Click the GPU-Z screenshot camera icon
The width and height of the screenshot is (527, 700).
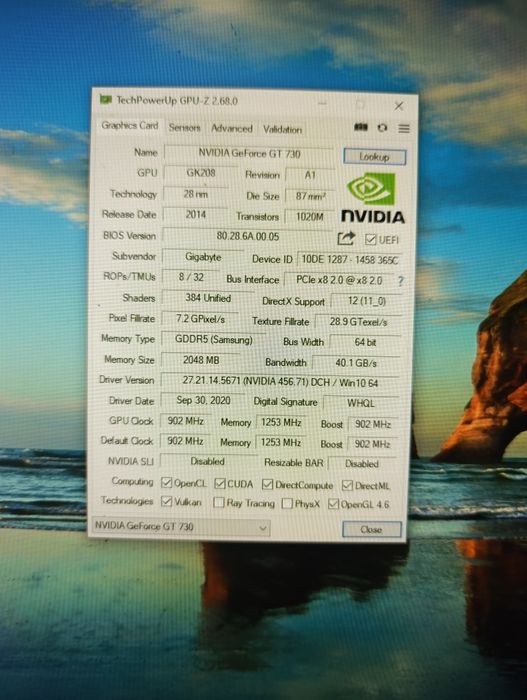(361, 128)
